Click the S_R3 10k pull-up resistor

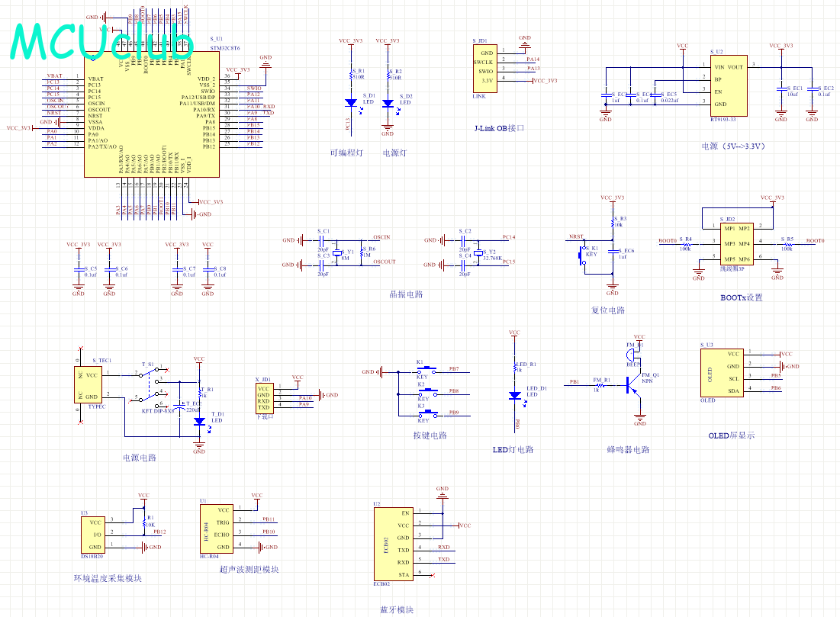click(613, 222)
